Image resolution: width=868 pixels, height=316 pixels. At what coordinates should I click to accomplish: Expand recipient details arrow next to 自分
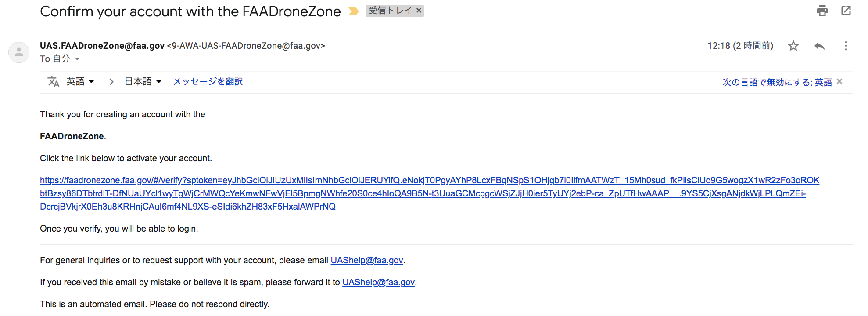coord(77,59)
